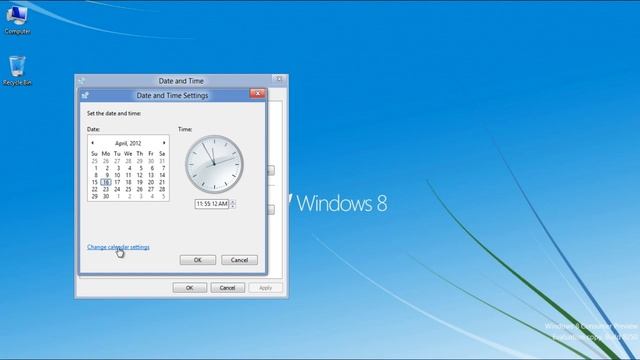
Task: Choose date 24 in the calendar
Action: coord(117,189)
